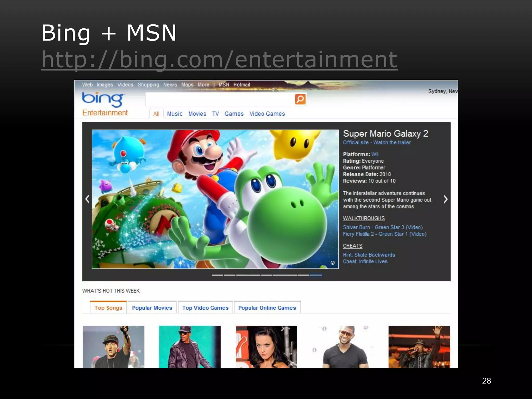Jump to the last highlighted carousel indicator
This screenshot has height=399, width=532.
click(316, 275)
